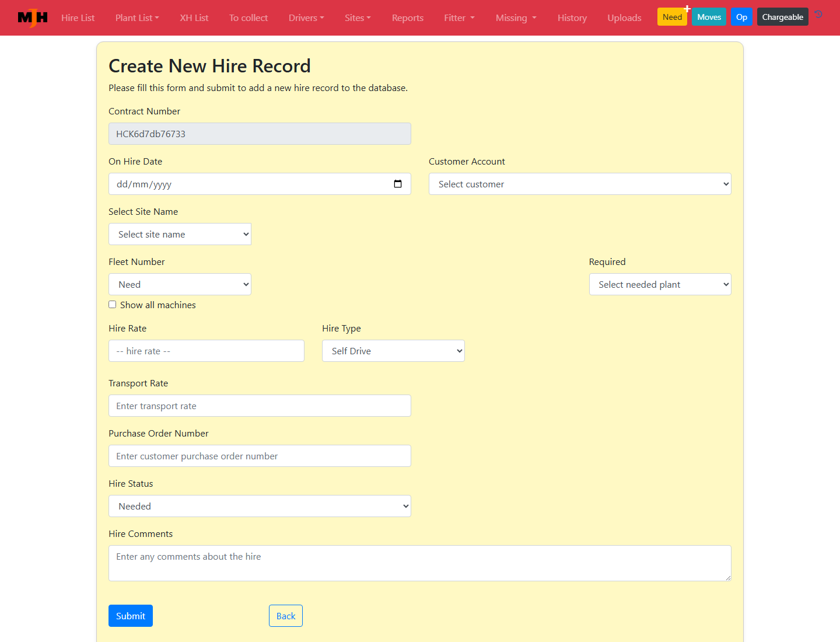Open the Select needed plant dropdown
This screenshot has width=840, height=642.
click(x=660, y=284)
